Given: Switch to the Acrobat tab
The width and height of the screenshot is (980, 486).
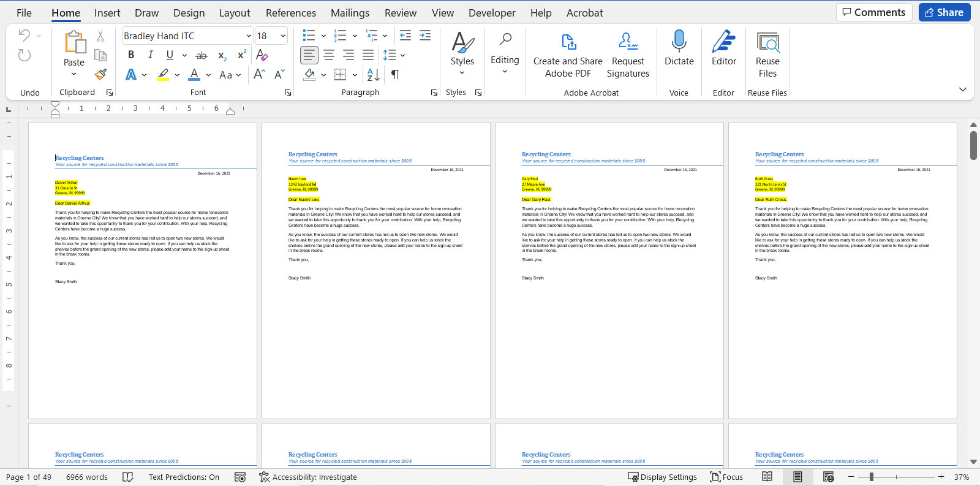Looking at the screenshot, I should pos(584,13).
